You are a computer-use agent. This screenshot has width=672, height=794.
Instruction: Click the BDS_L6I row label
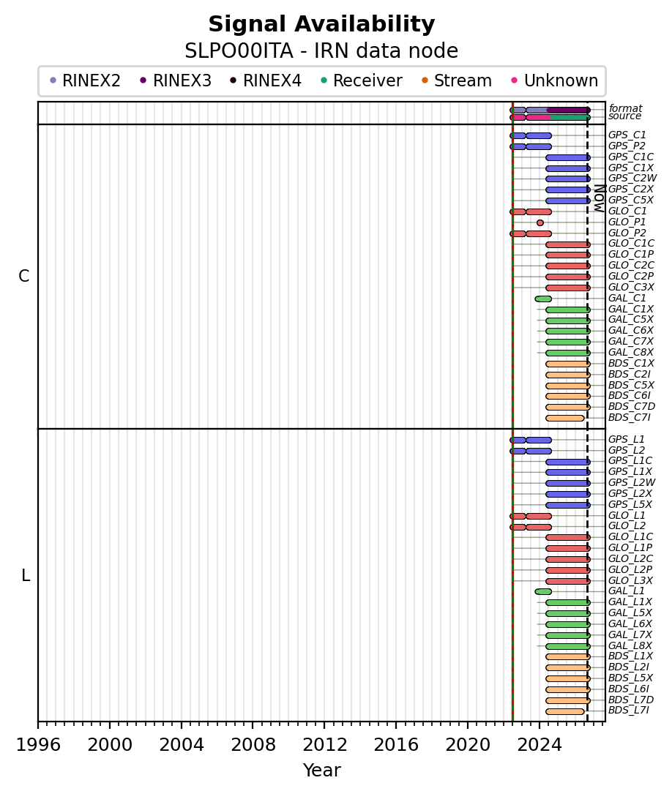coord(629,689)
